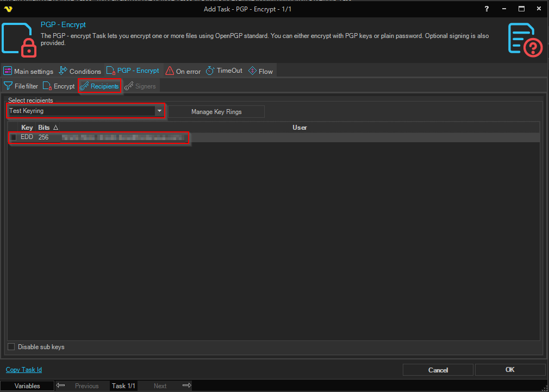This screenshot has width=549, height=392.
Task: Expand the Test Keyring dropdown
Action: [159, 111]
